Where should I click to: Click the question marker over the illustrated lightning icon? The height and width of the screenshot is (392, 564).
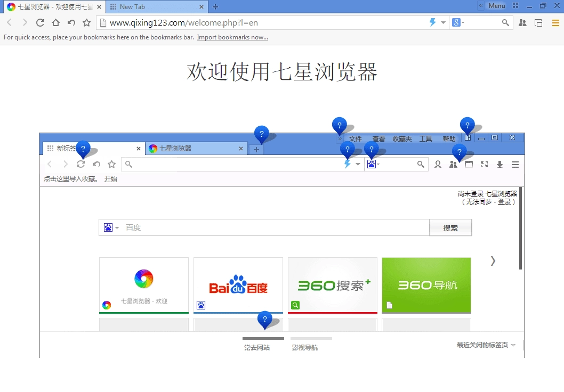coord(348,150)
